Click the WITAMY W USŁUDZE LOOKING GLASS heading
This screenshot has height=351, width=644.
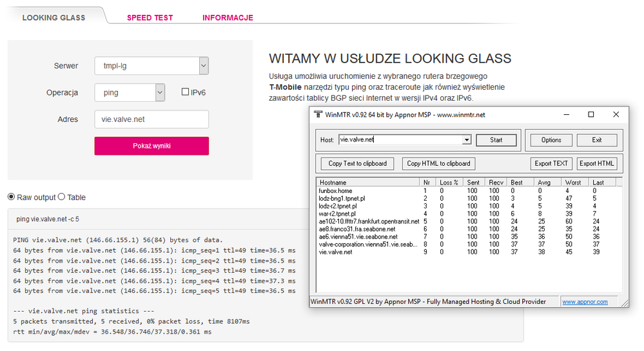tap(390, 58)
